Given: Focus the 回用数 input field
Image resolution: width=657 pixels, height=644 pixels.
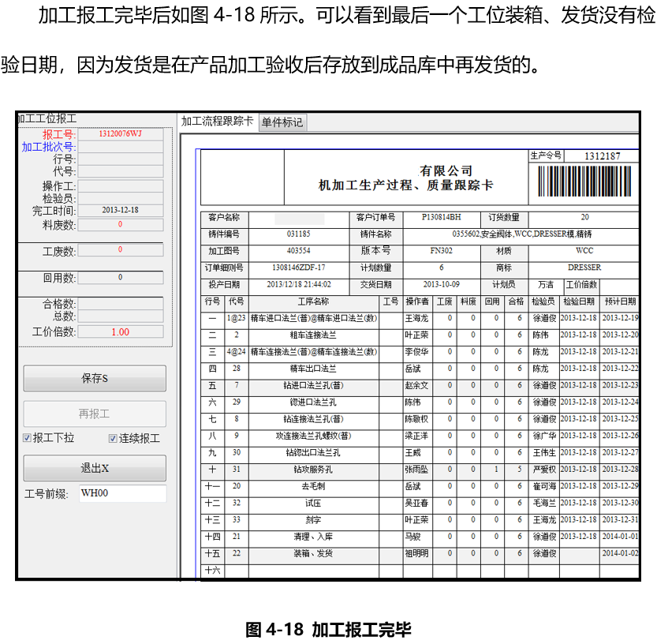Looking at the screenshot, I should [x=120, y=278].
